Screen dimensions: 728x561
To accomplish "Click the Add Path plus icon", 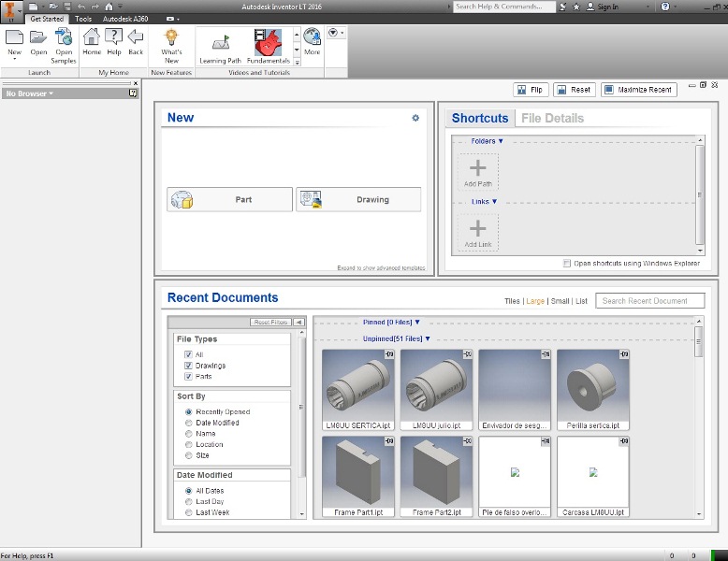I will click(478, 169).
